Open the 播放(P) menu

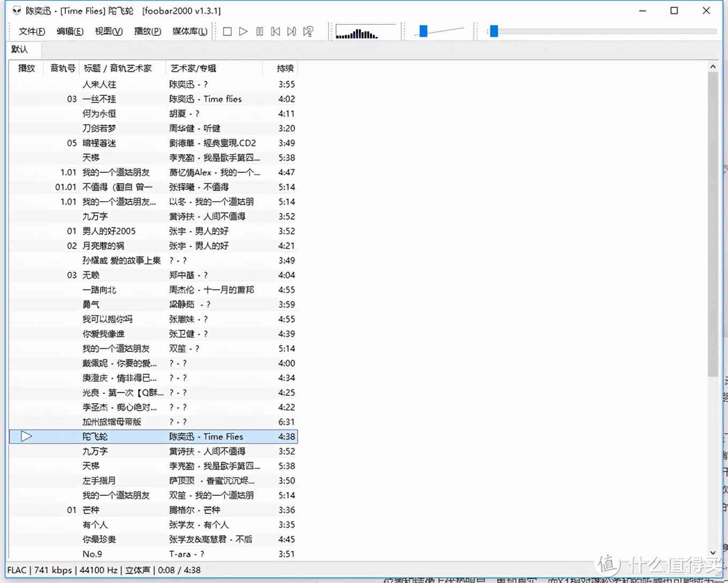click(147, 32)
